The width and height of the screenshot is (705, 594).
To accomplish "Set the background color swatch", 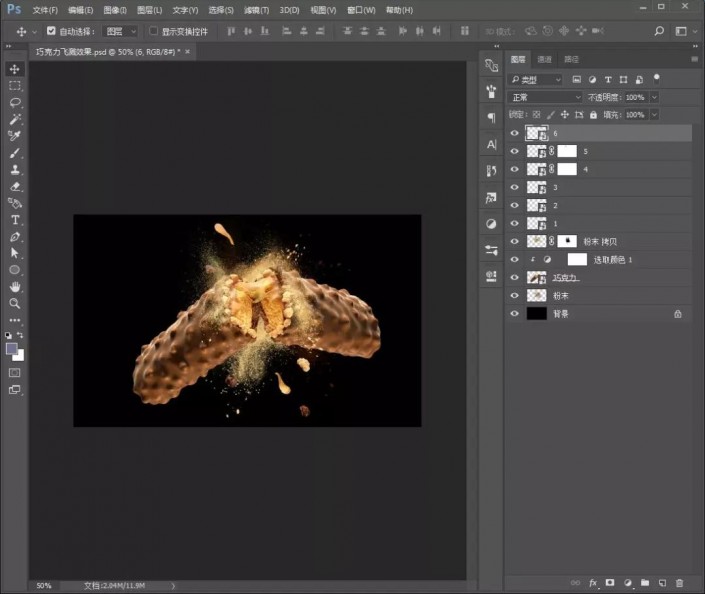I will 20,356.
